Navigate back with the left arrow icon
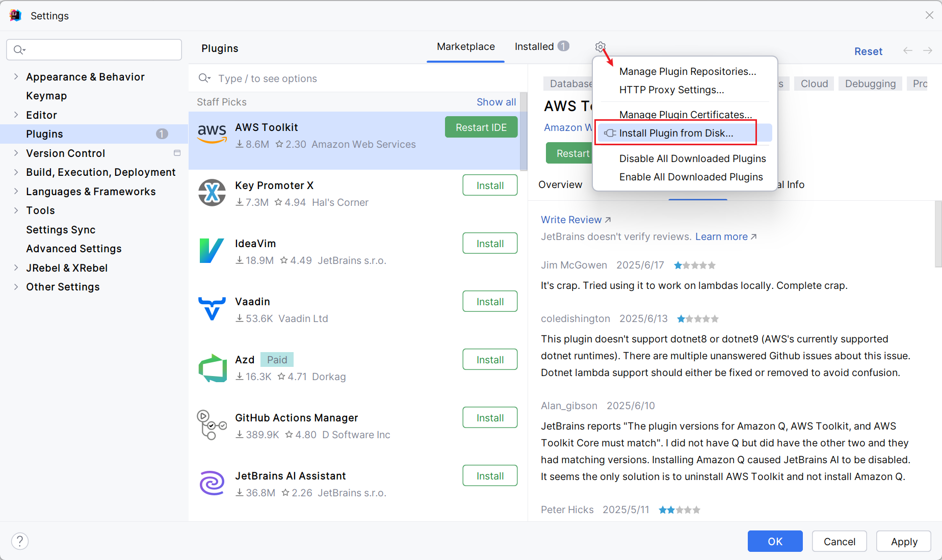Viewport: 942px width, 560px height. (908, 50)
